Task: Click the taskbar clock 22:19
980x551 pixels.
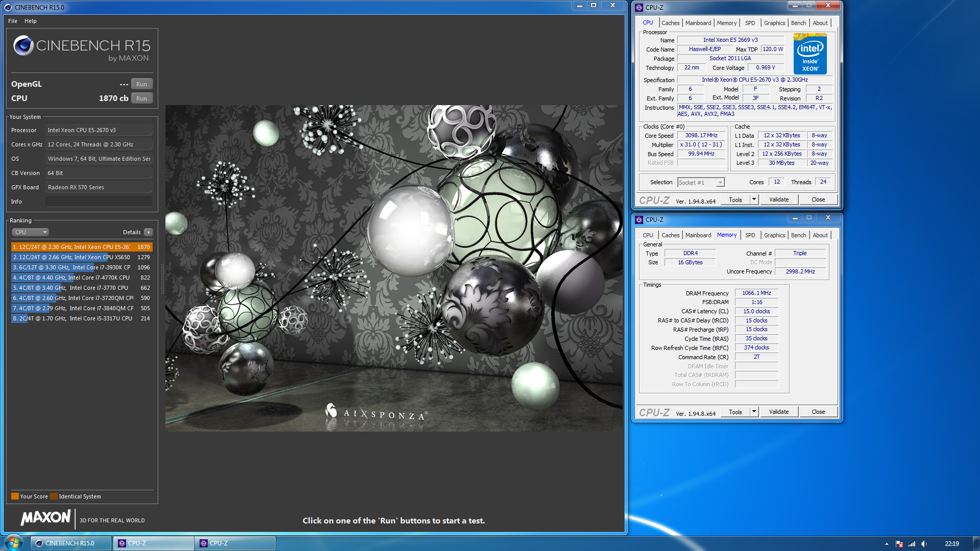Action: click(x=951, y=544)
